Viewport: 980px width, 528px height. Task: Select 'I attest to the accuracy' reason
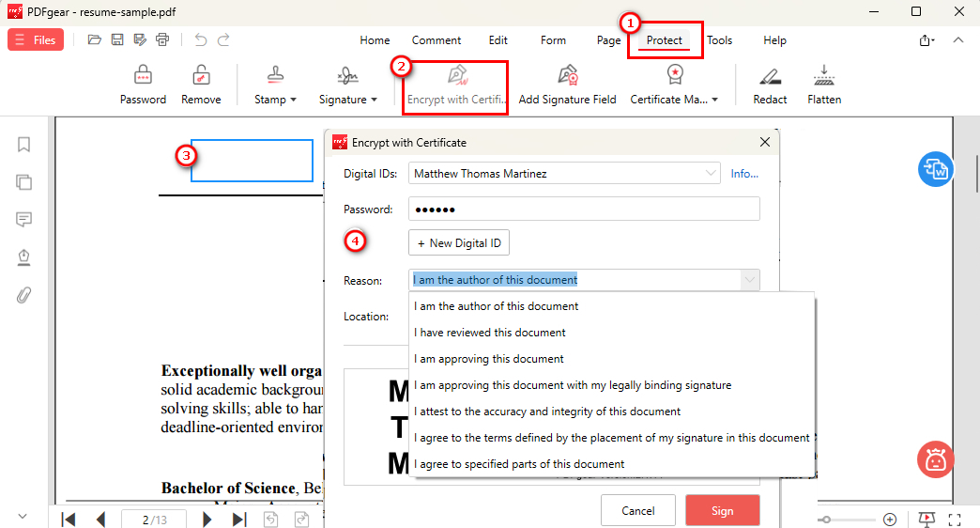coord(612,411)
